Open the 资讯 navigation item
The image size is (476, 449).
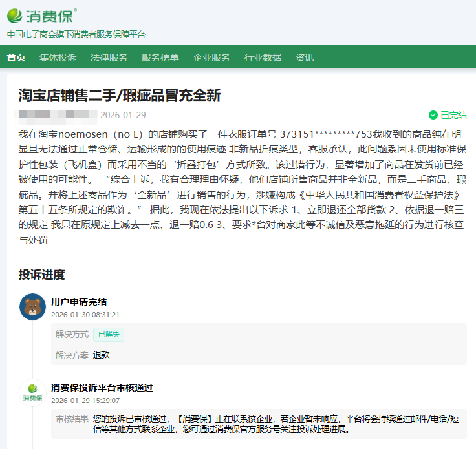(x=305, y=57)
